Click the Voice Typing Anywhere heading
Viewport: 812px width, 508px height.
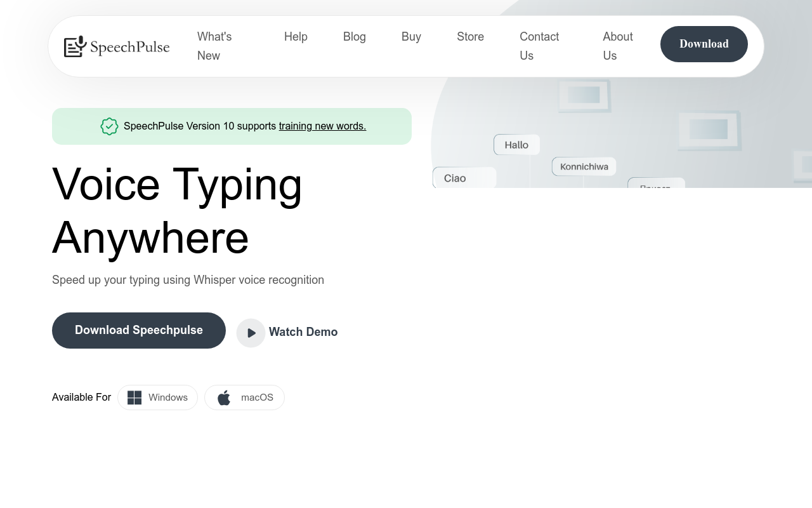178,210
